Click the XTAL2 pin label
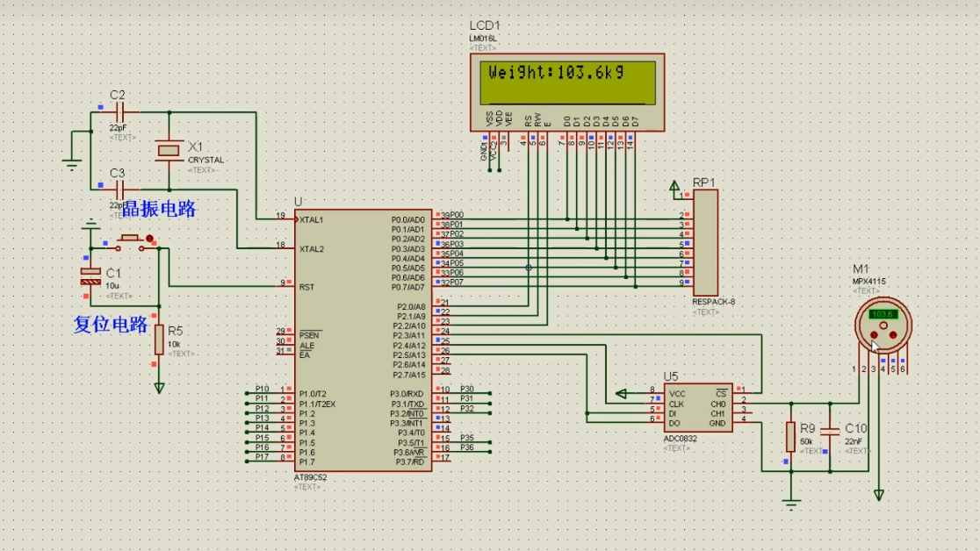Viewport: 980px width, 551px height. click(x=311, y=248)
